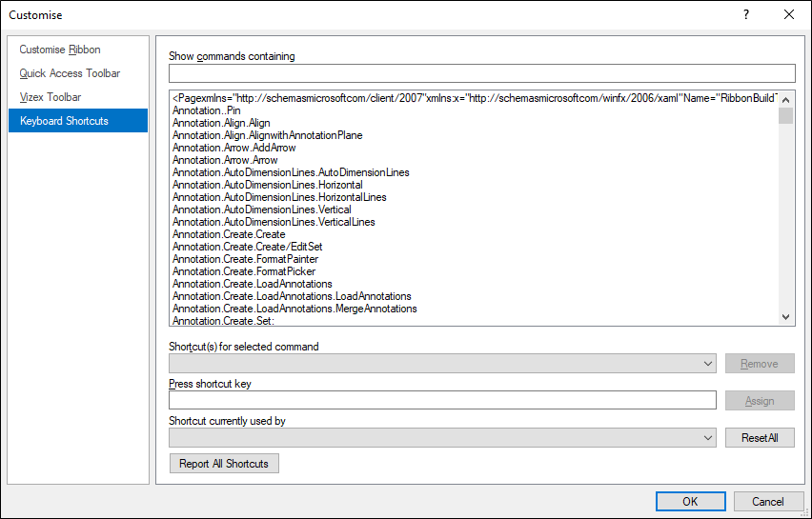The height and width of the screenshot is (519, 812).
Task: Click the list scroll up arrow
Action: pyautogui.click(x=785, y=100)
